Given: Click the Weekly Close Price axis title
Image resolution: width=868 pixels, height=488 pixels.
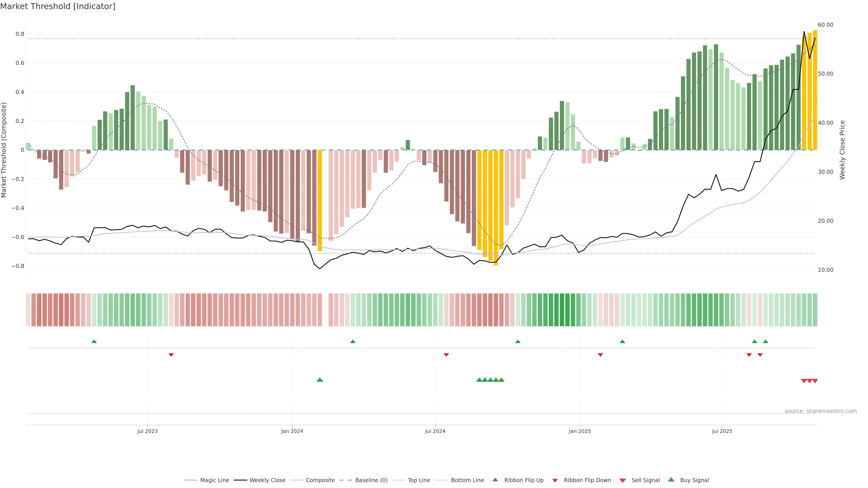Looking at the screenshot, I should pos(842,150).
